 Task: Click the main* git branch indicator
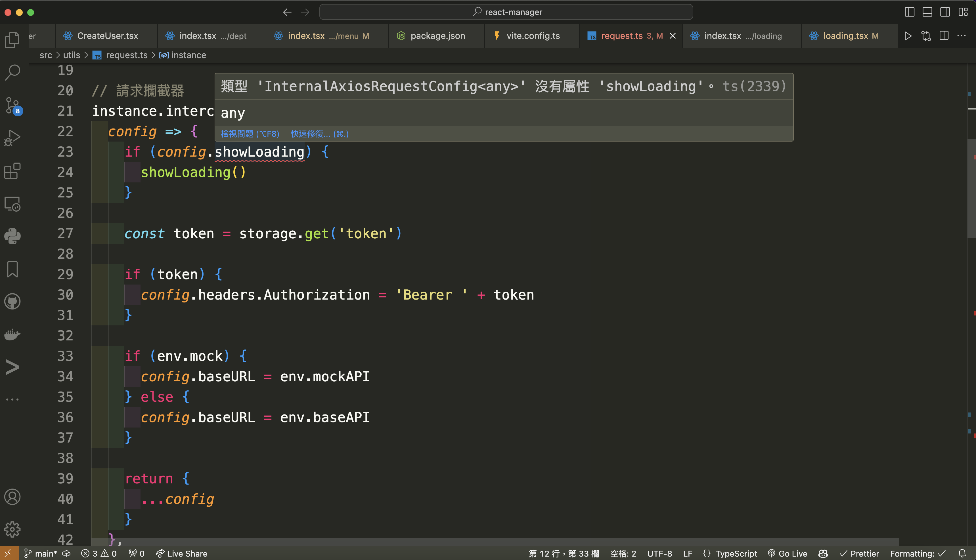click(x=40, y=553)
